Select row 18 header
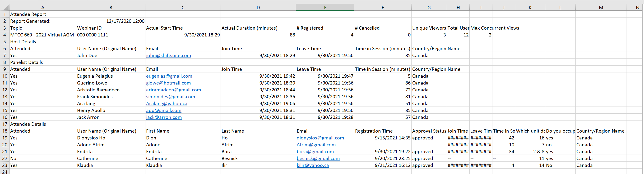The image size is (644, 174). [x=5, y=131]
